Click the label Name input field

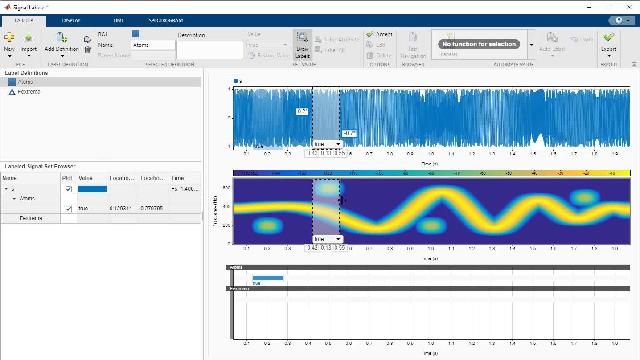[x=153, y=45]
